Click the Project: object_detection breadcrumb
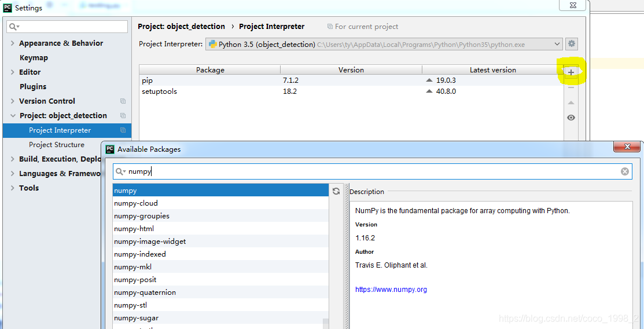The height and width of the screenshot is (329, 644). (x=181, y=26)
